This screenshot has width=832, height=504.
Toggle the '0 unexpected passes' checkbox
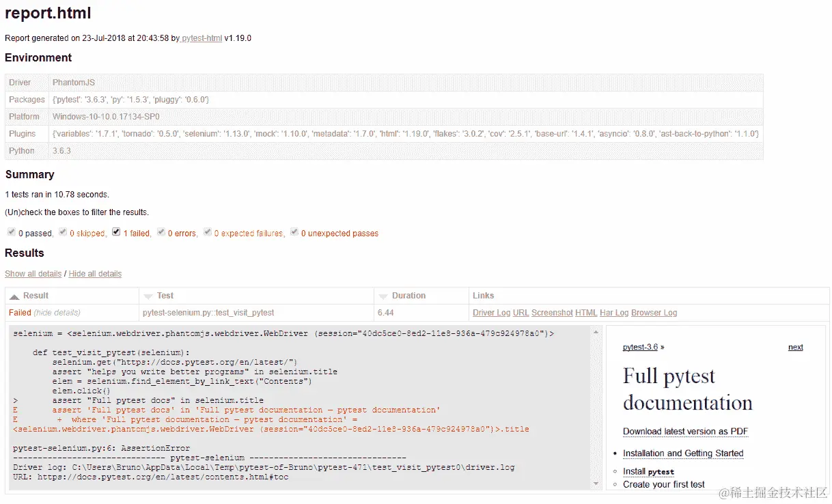(294, 232)
